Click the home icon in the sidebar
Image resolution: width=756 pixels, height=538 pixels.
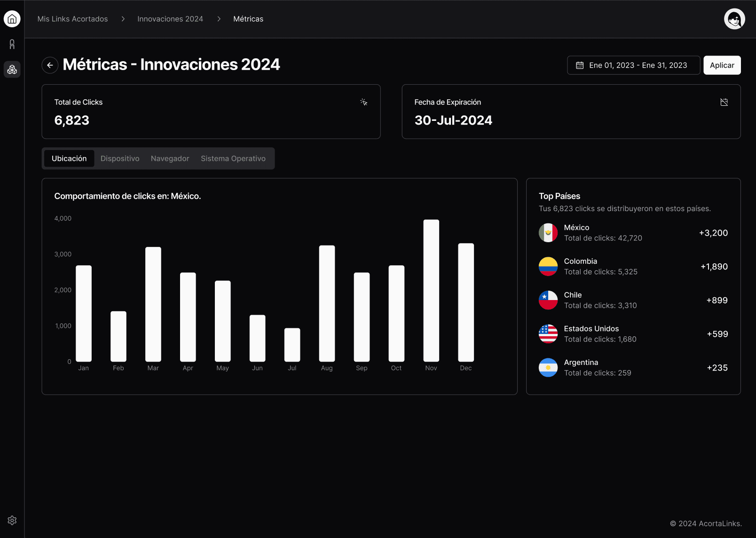[12, 19]
